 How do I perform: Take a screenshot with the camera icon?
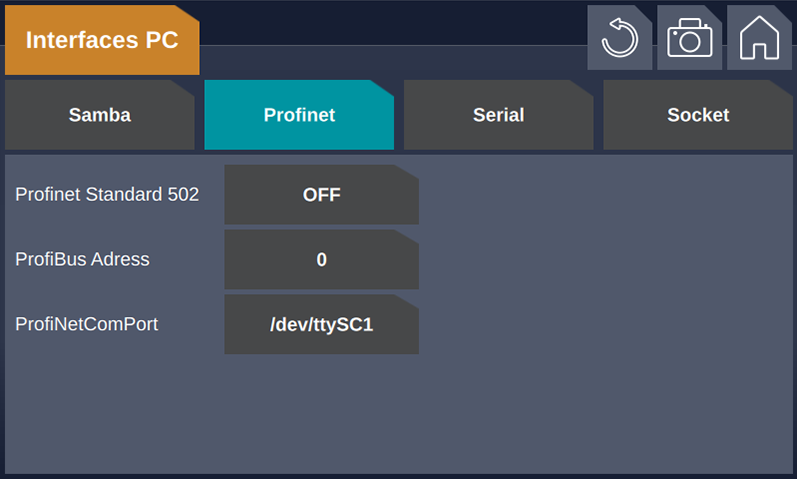coord(689,38)
